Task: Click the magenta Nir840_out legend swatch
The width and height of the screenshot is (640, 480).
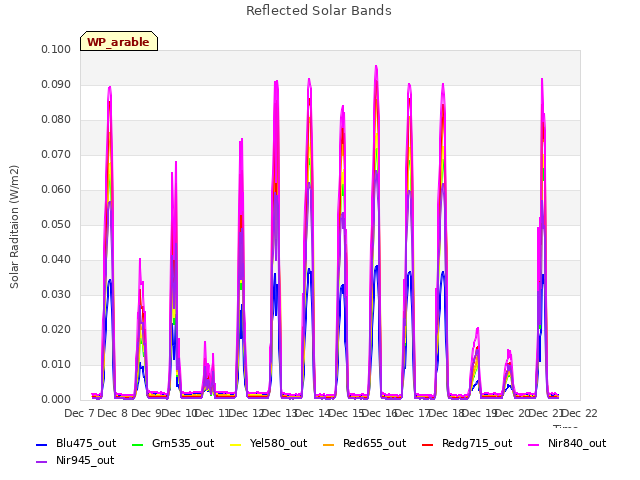Action: click(533, 444)
